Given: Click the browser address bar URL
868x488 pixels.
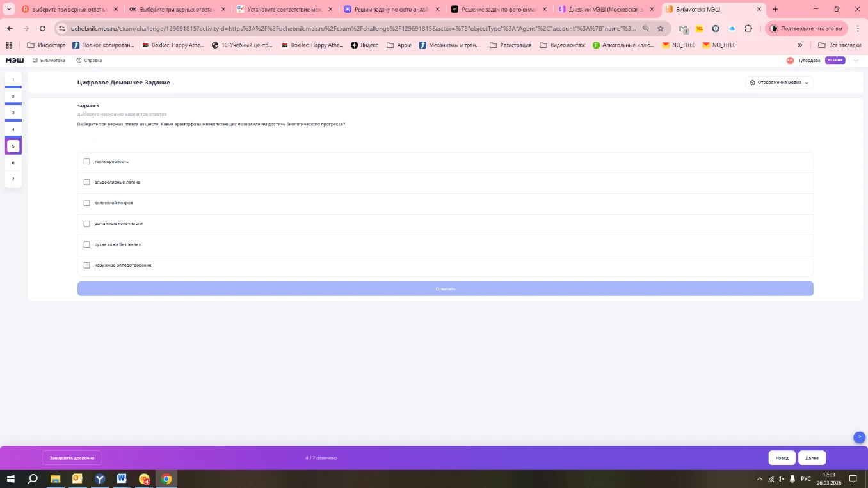Looking at the screenshot, I should 352,29.
